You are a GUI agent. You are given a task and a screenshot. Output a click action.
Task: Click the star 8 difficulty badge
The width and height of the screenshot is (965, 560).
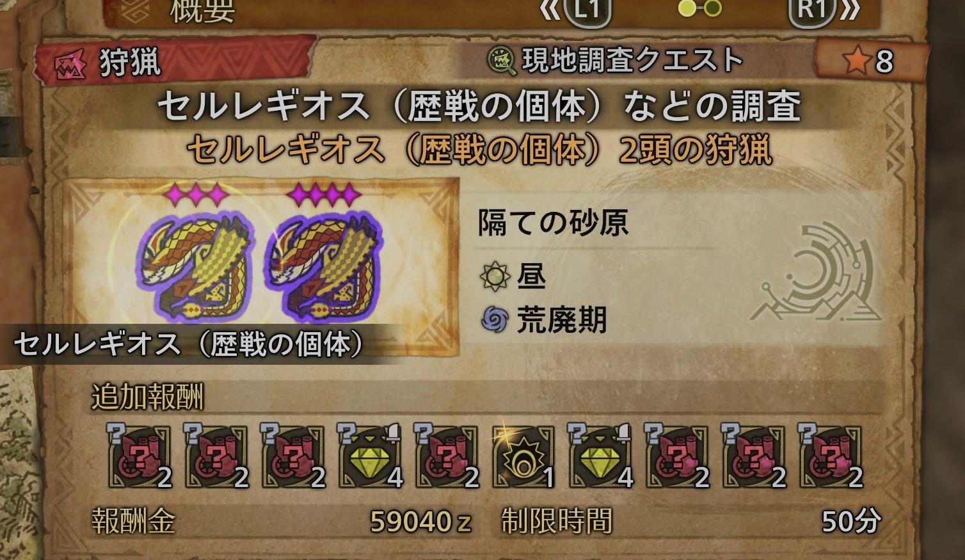click(x=869, y=61)
